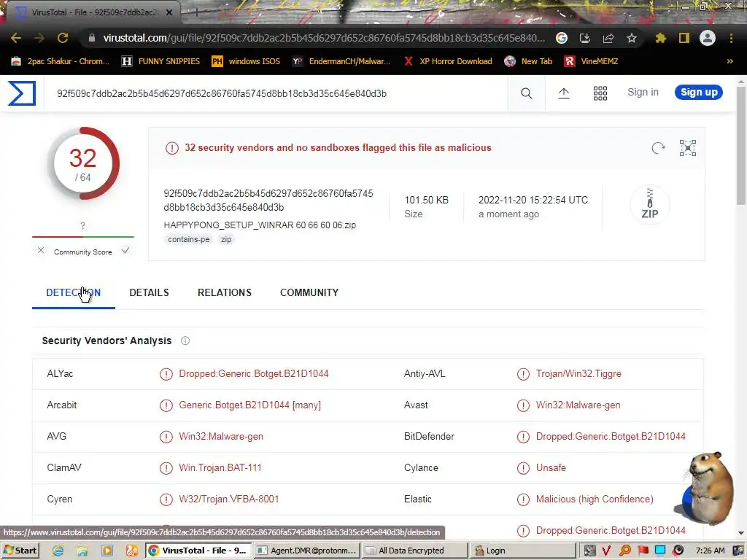The image size is (747, 560).
Task: Click the ALYac result Dropped:Generic.Botget.B21D1044
Action: (253, 374)
